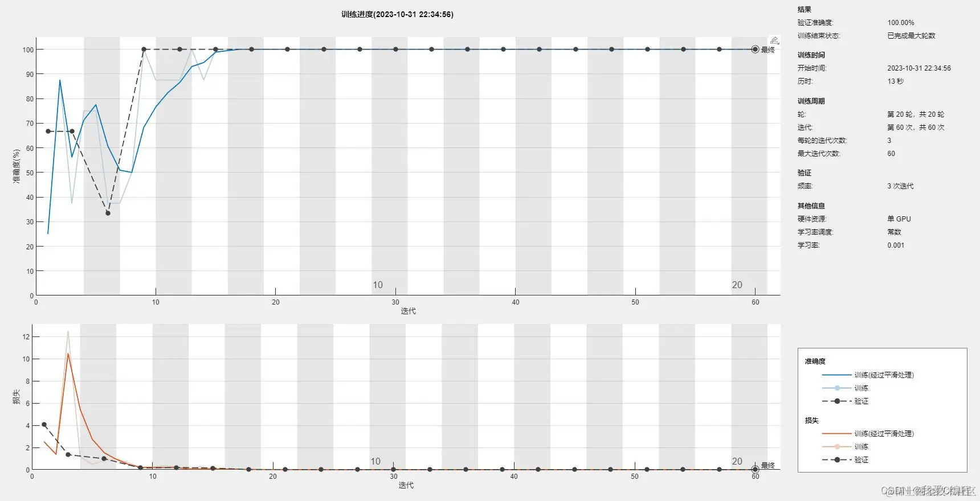Viewport: 980px width, 501px height.
Task: Click the 迭代 x-axis label under loss plot
Action: click(406, 485)
